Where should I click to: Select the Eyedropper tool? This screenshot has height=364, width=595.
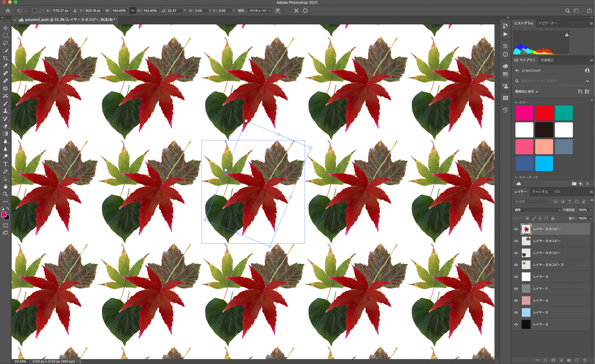(x=5, y=66)
